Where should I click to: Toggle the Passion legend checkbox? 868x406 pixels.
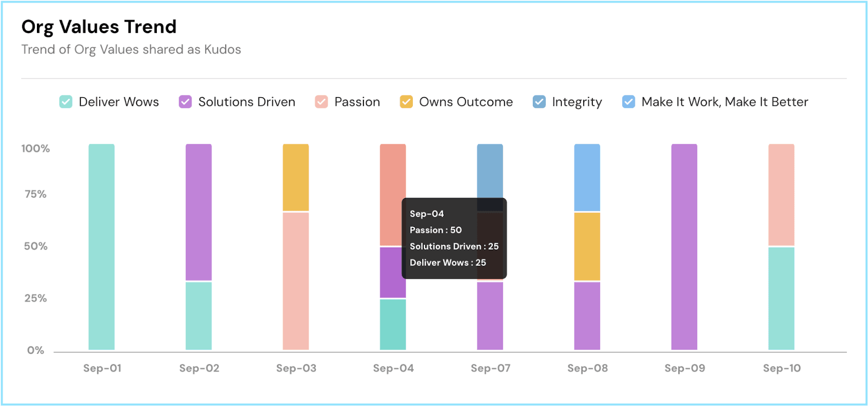tap(321, 102)
